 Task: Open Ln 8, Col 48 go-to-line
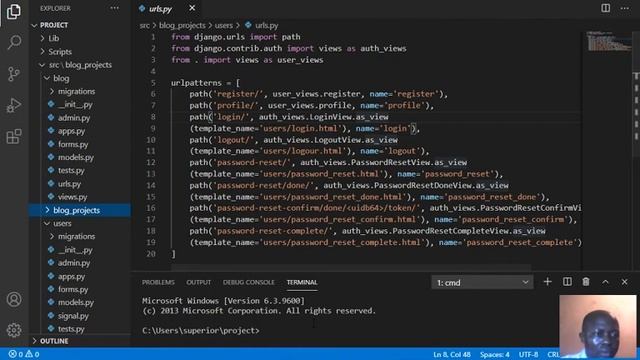click(x=452, y=354)
